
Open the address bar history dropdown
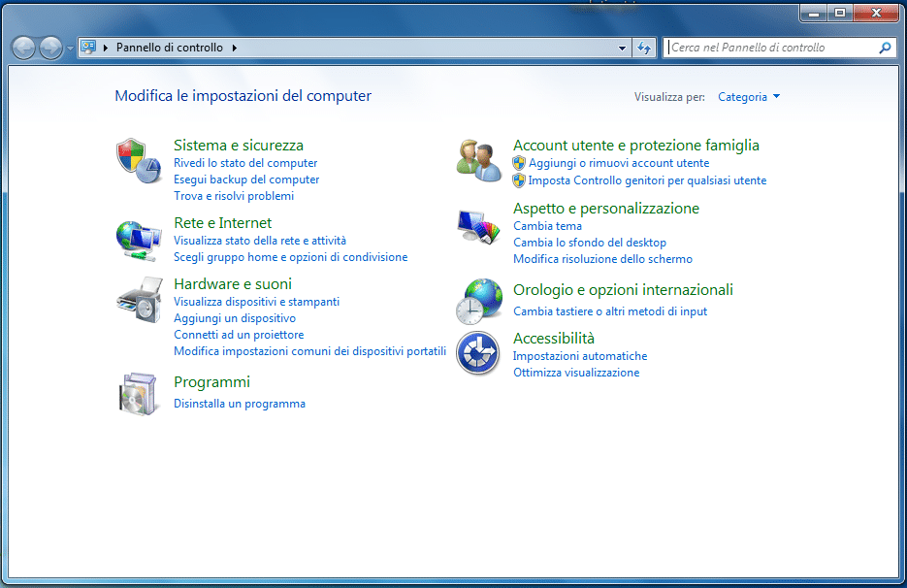(x=622, y=47)
